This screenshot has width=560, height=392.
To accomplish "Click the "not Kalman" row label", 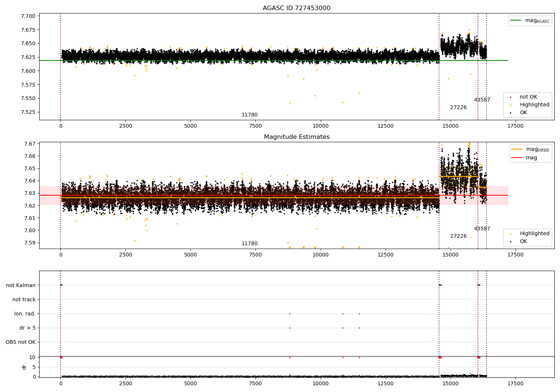I will (x=21, y=285).
